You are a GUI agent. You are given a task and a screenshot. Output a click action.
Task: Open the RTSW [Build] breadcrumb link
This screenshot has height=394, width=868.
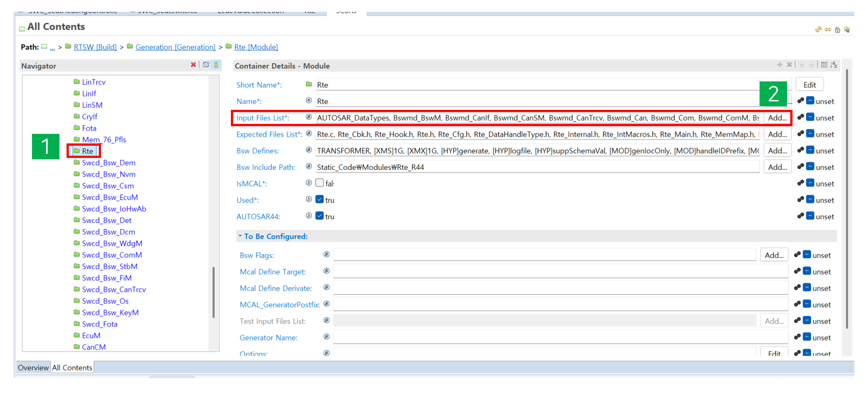tap(95, 47)
